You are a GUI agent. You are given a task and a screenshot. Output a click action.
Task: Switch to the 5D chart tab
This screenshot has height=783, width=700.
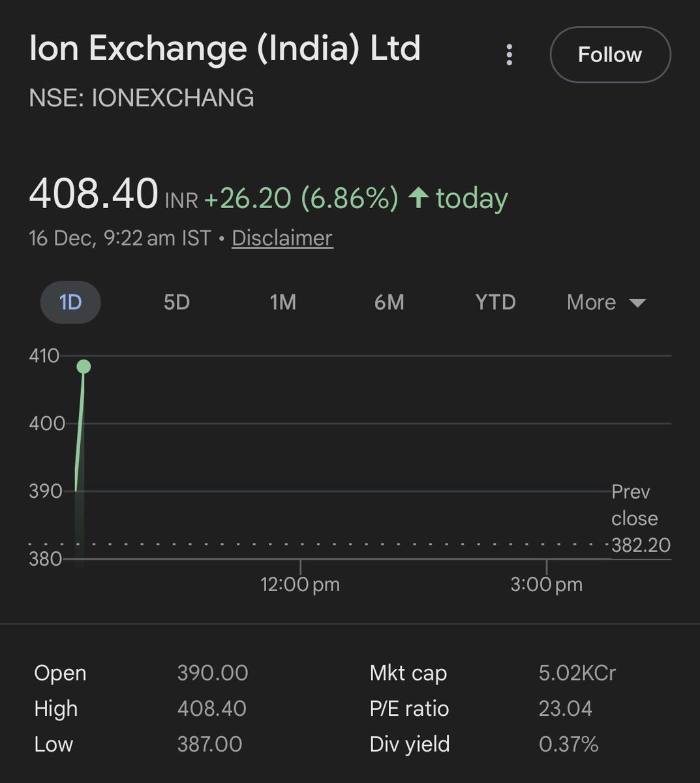tap(176, 303)
